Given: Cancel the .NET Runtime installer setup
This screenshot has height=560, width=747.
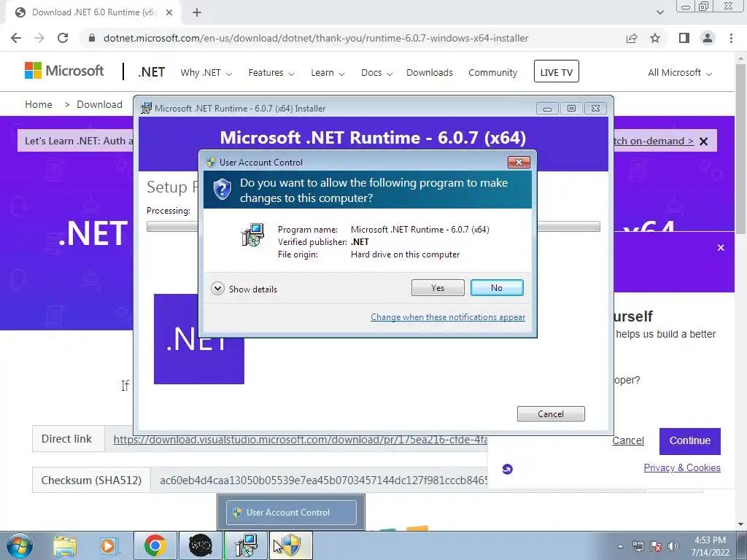Looking at the screenshot, I should [x=551, y=414].
